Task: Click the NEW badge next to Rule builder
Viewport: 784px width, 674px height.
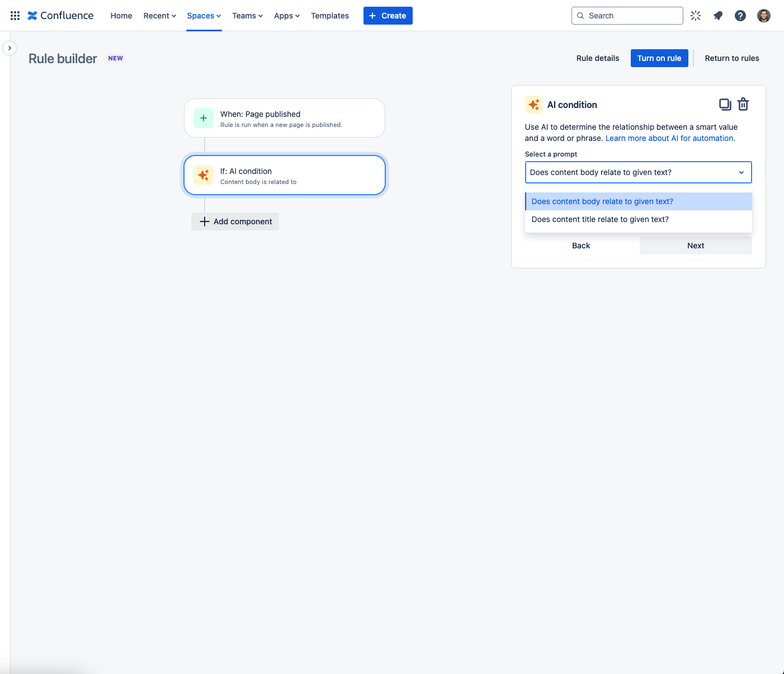Action: (x=116, y=58)
